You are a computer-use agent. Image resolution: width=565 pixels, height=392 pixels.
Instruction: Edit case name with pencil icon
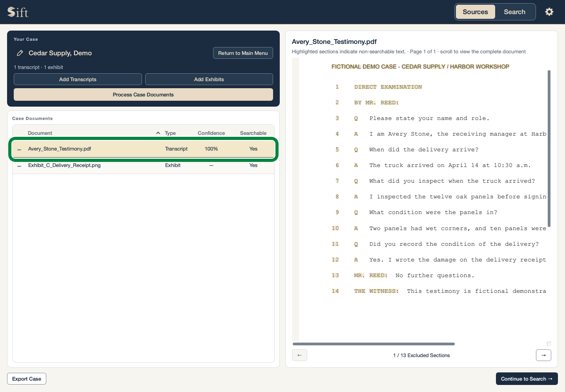pos(20,53)
